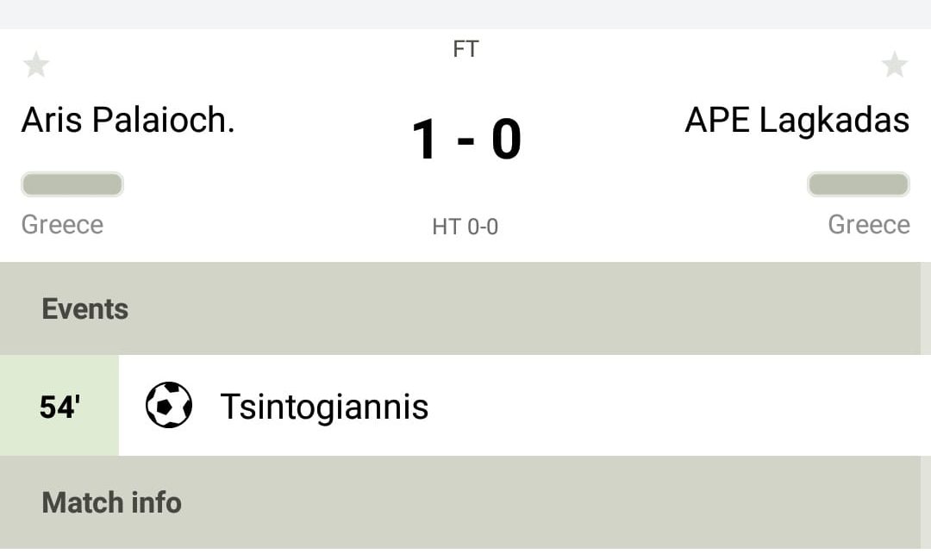Favorite Aris Palaioch. with the star icon
This screenshot has width=931, height=560.
tap(36, 65)
